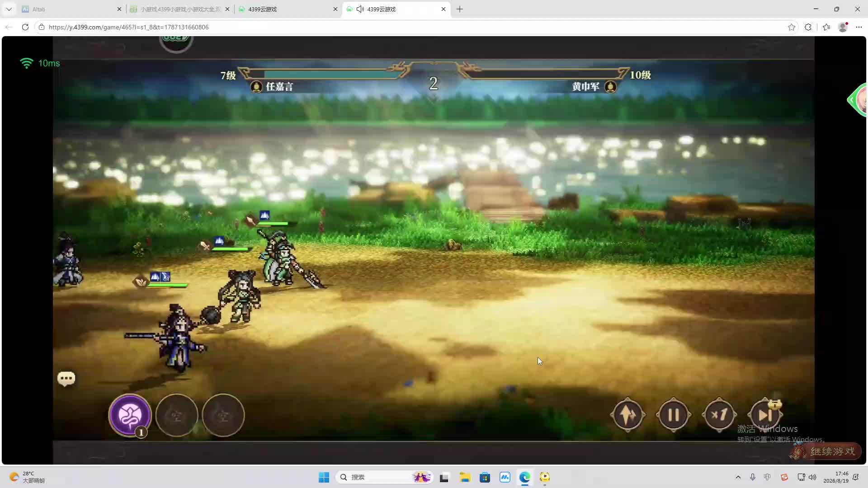Focus the address bar with y.4399.com URL
The image size is (868, 488).
click(416, 27)
